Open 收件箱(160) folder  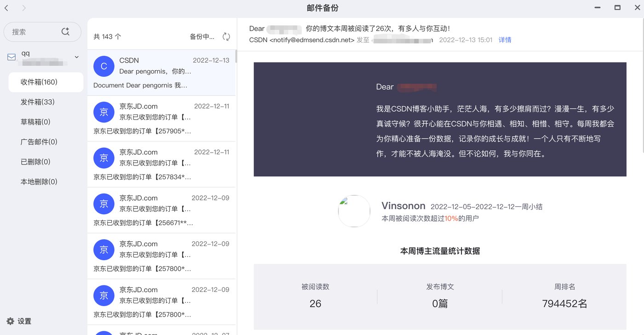pos(46,82)
